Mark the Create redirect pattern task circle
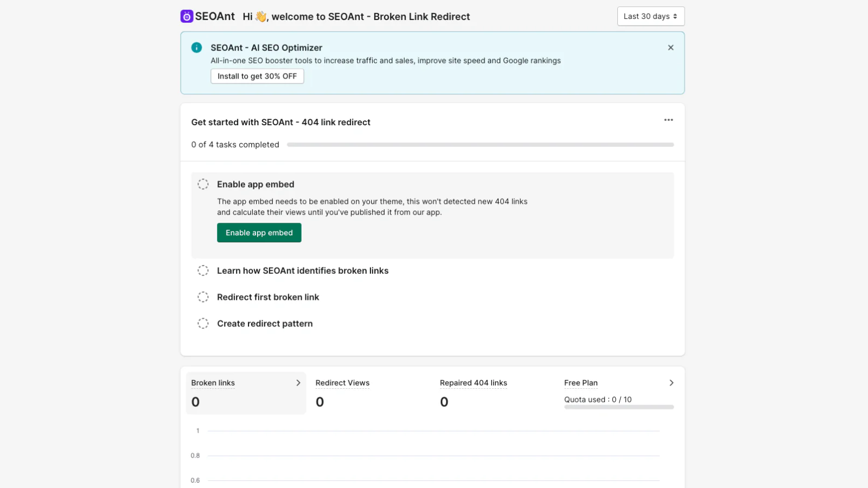 (203, 324)
